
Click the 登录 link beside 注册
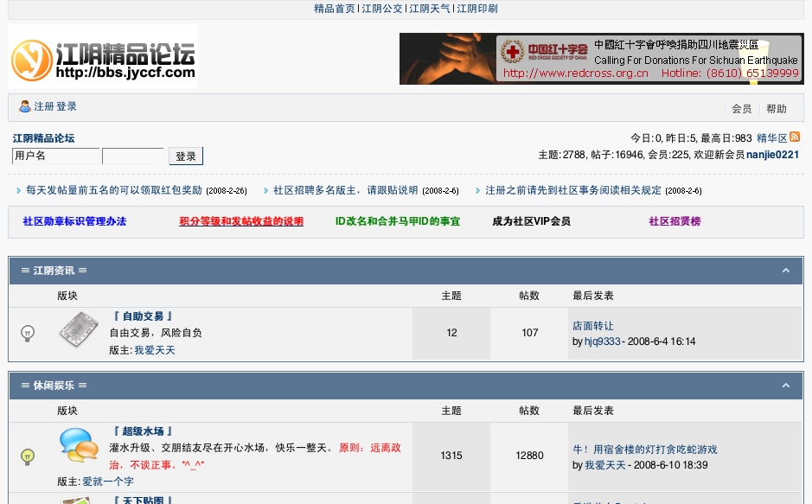tap(67, 106)
